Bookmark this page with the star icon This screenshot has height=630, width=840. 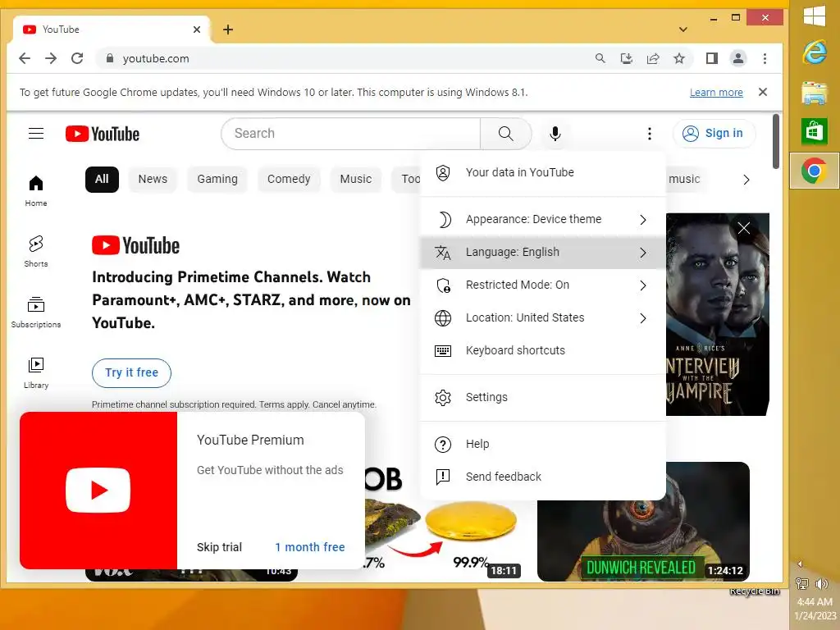(x=678, y=58)
